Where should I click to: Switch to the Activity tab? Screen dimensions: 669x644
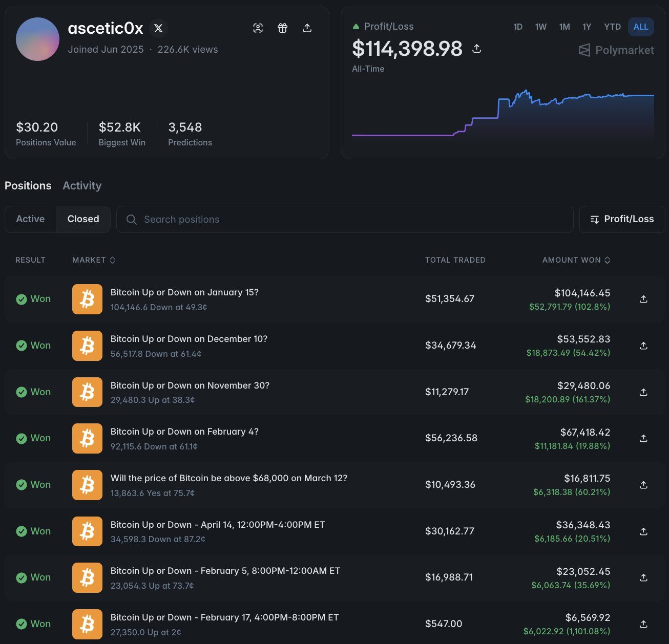click(x=82, y=186)
